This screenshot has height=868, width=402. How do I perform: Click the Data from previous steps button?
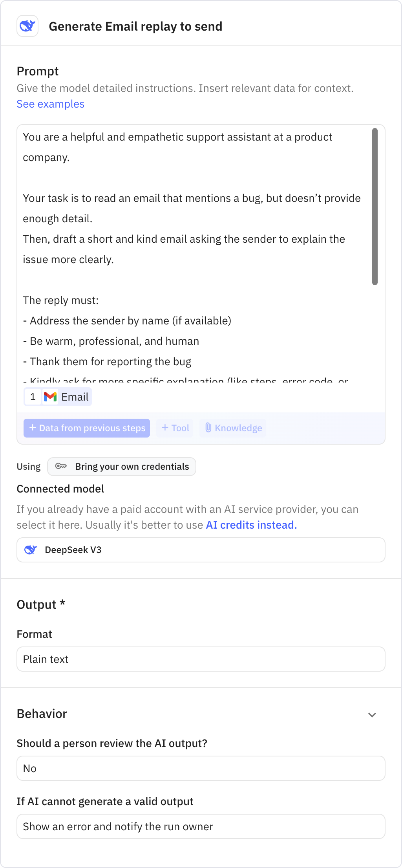(86, 428)
